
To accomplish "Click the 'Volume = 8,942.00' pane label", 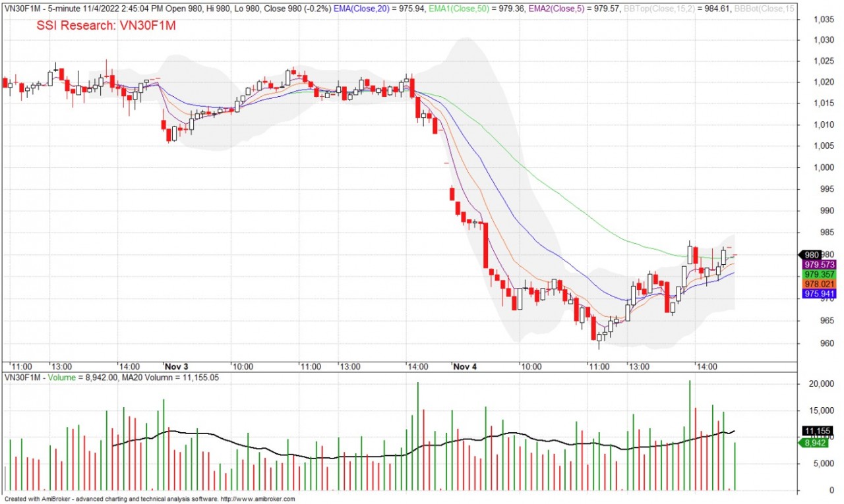I will tap(82, 378).
